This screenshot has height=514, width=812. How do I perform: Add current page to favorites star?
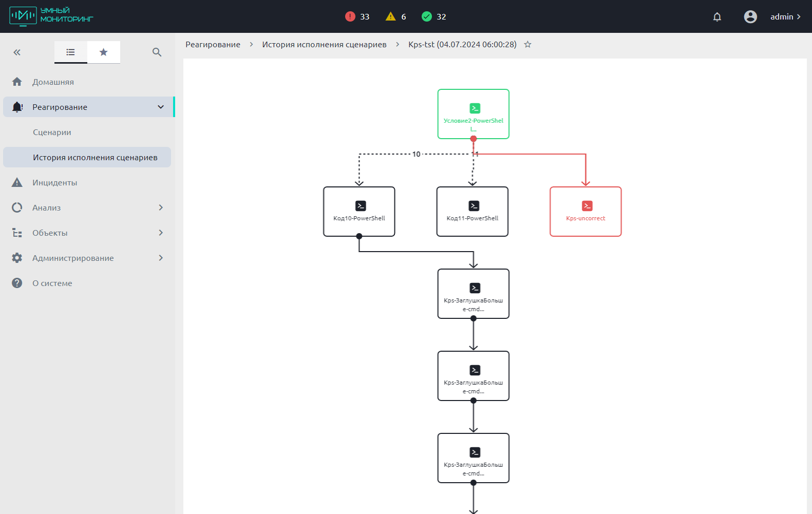click(527, 45)
